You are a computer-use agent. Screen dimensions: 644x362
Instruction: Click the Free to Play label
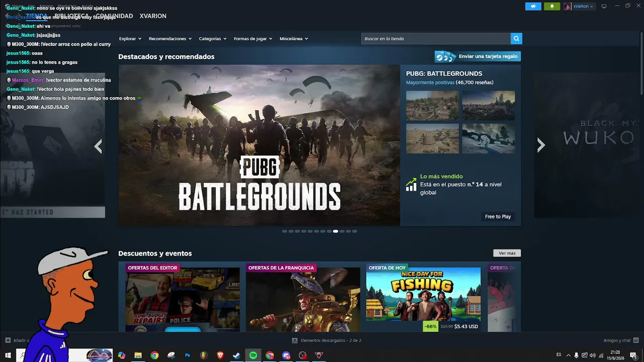click(498, 217)
